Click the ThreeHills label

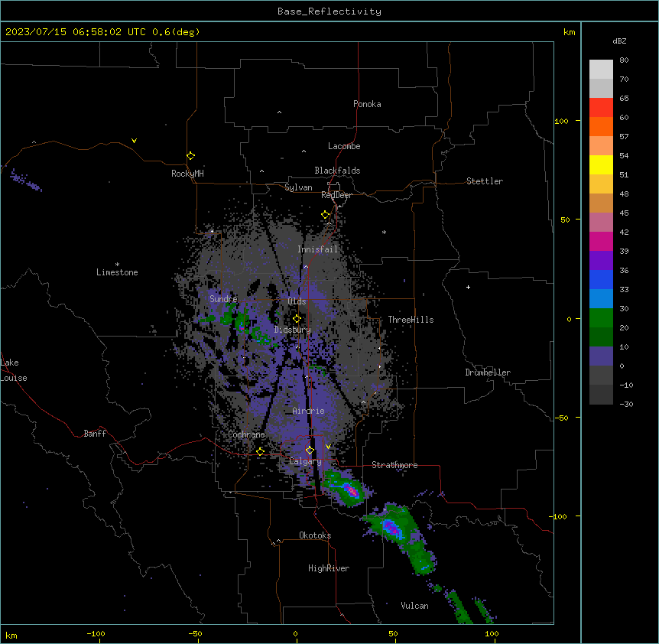click(x=411, y=320)
